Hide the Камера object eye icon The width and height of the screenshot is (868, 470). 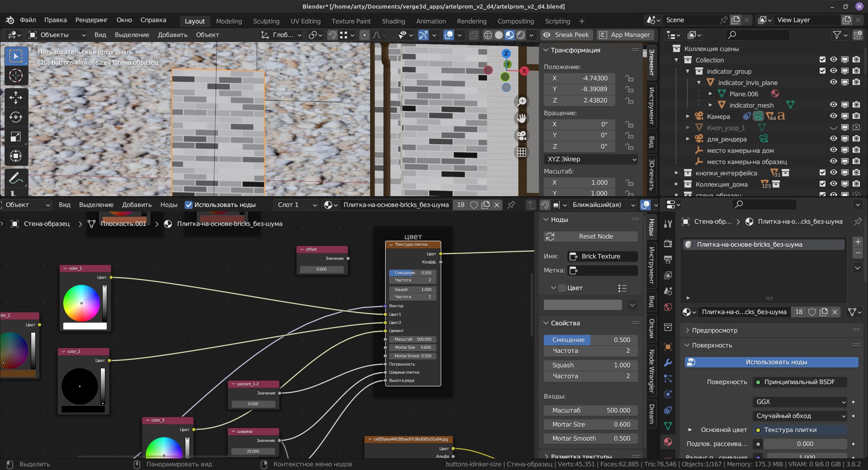(833, 116)
